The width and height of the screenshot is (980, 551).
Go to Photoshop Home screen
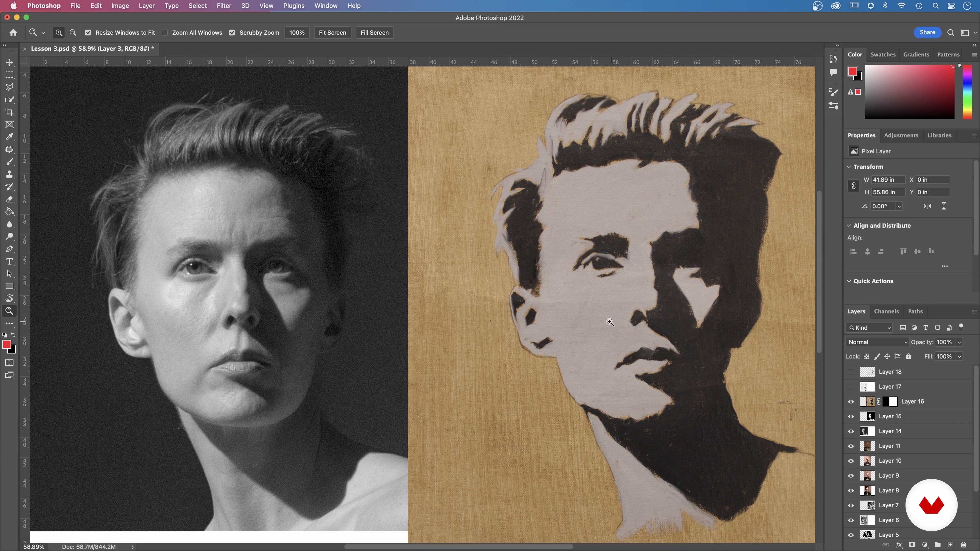[x=13, y=33]
